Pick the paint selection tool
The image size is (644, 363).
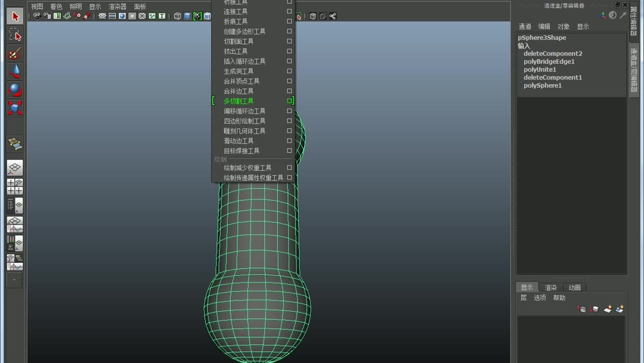[14, 53]
